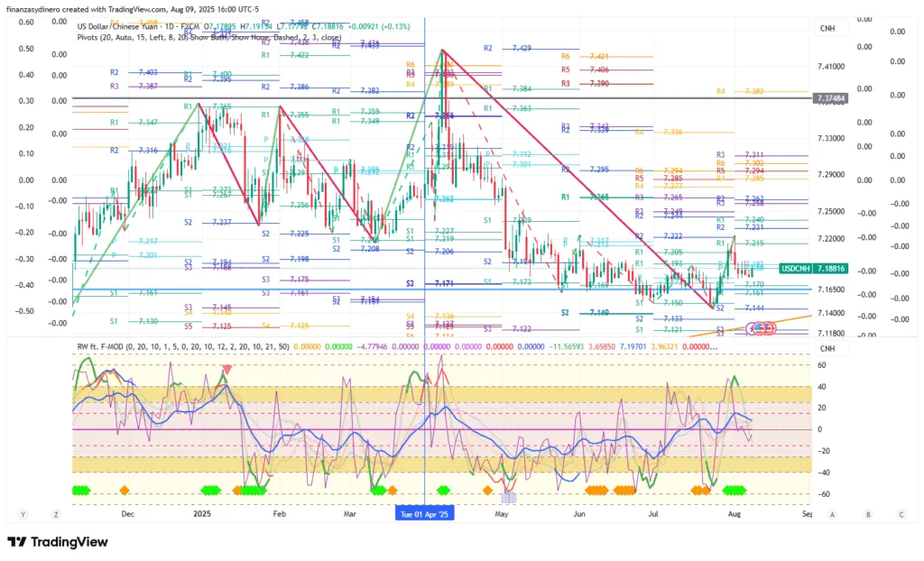Image resolution: width=924 pixels, height=561 pixels.
Task: Select the CNH label on the oscillator pane
Action: (x=827, y=348)
